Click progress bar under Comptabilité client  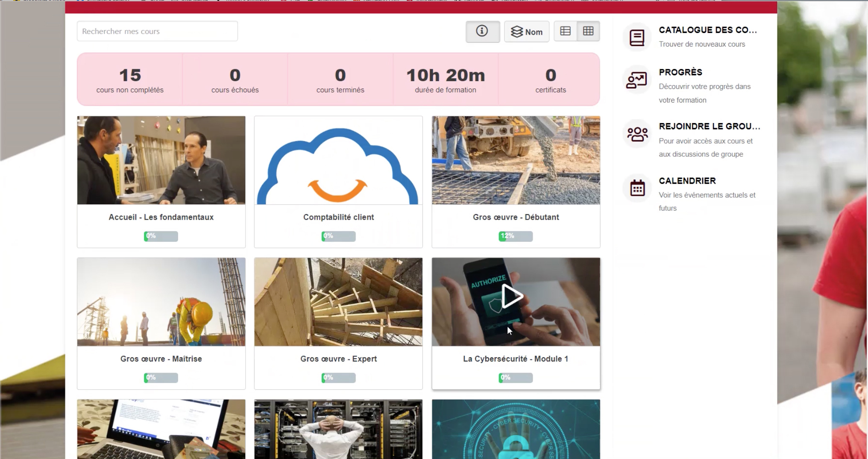(x=338, y=236)
